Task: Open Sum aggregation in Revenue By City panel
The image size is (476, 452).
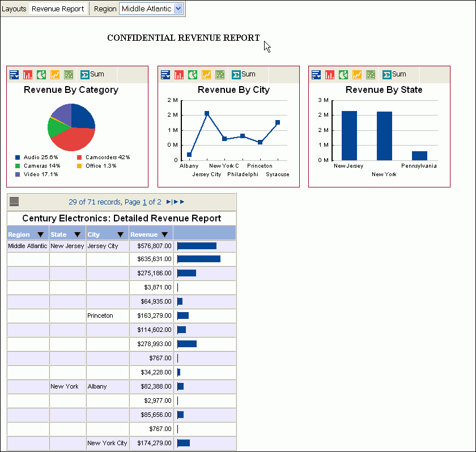Action: click(x=244, y=74)
